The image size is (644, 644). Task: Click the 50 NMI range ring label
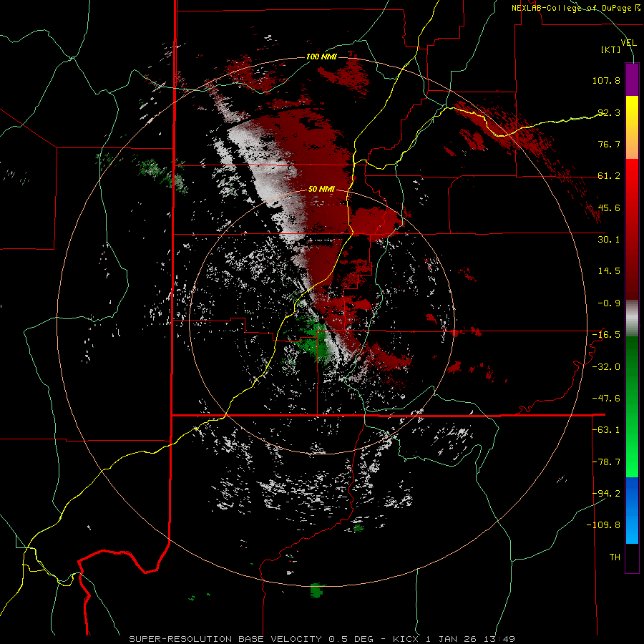[x=321, y=189]
